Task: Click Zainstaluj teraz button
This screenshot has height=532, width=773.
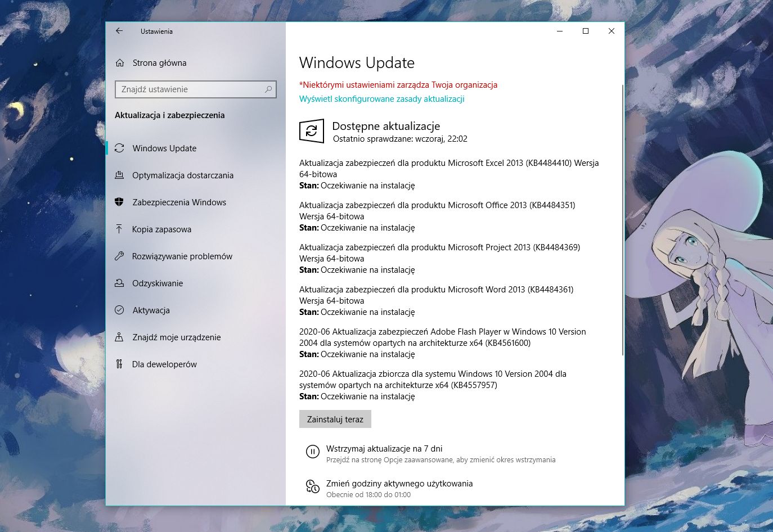Action: click(335, 419)
